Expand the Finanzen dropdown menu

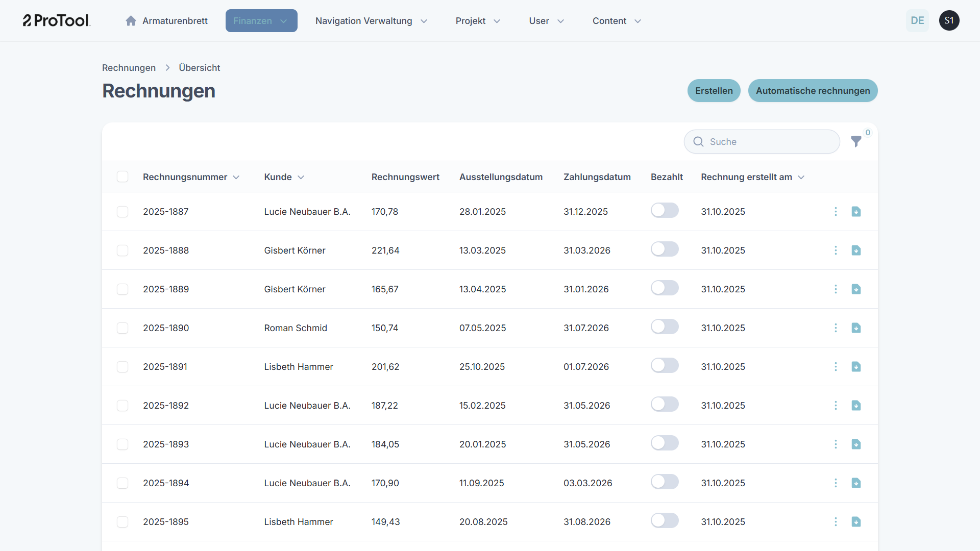pyautogui.click(x=261, y=21)
